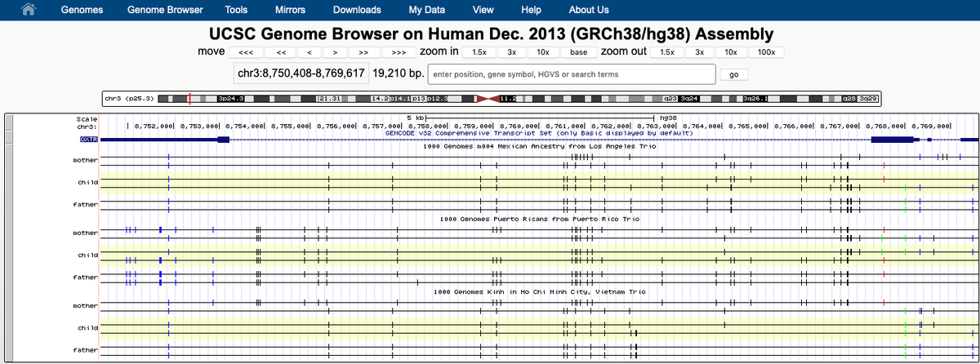Click child label in Mexican Ancestry trio
The image size is (980, 364).
(x=87, y=181)
